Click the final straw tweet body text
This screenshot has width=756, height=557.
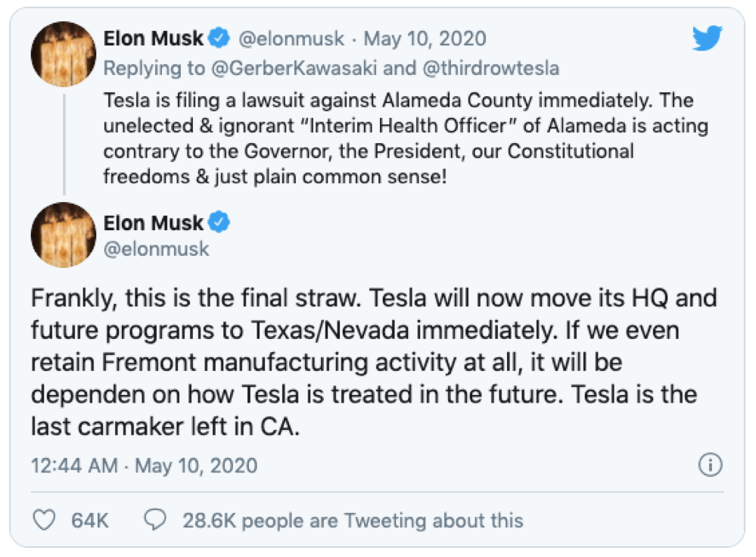click(x=374, y=362)
